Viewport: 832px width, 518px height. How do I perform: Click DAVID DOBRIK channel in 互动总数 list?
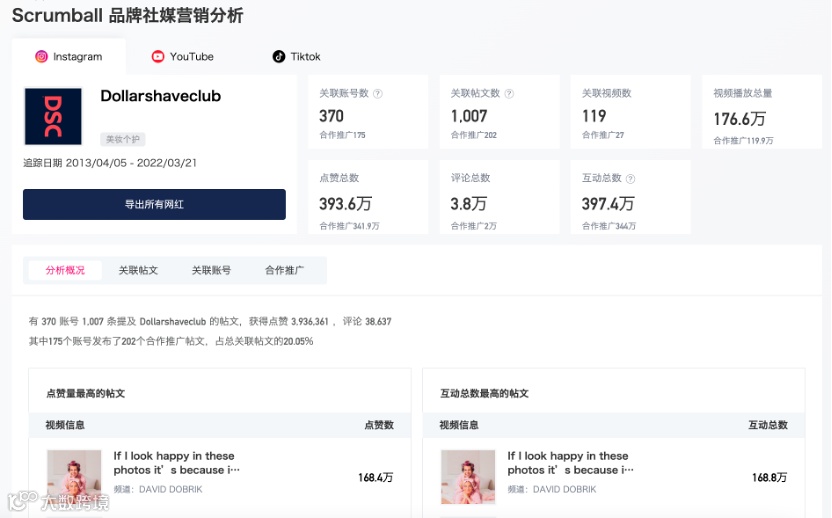tap(564, 489)
